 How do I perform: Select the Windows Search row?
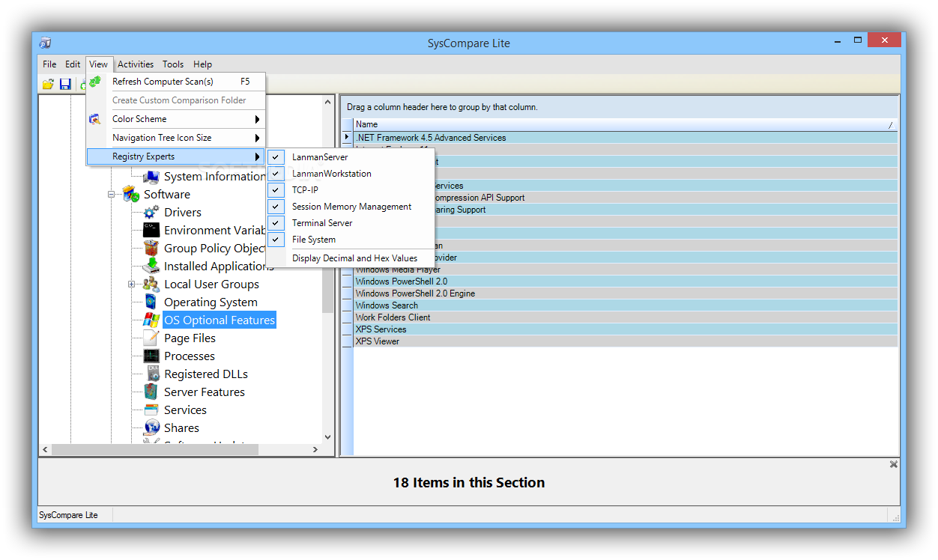click(625, 305)
